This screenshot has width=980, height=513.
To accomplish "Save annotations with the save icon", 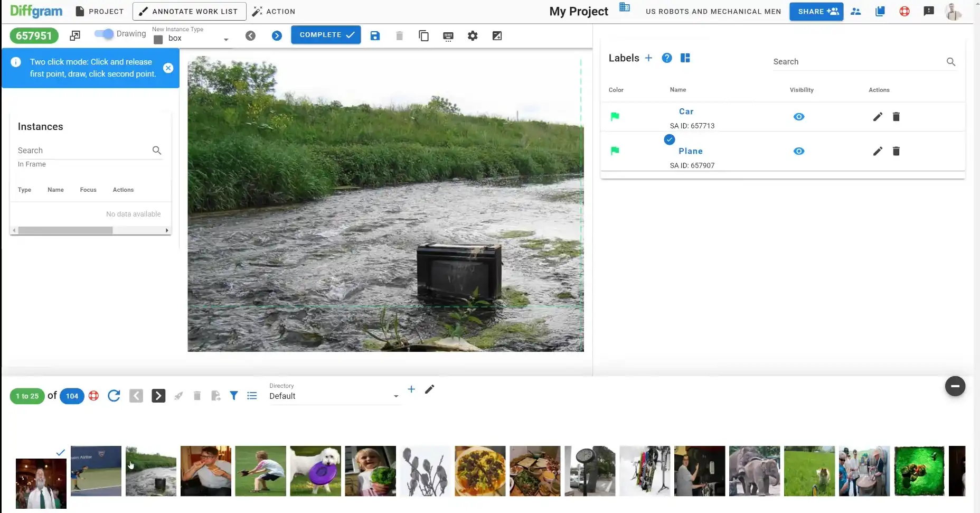I will click(x=375, y=35).
